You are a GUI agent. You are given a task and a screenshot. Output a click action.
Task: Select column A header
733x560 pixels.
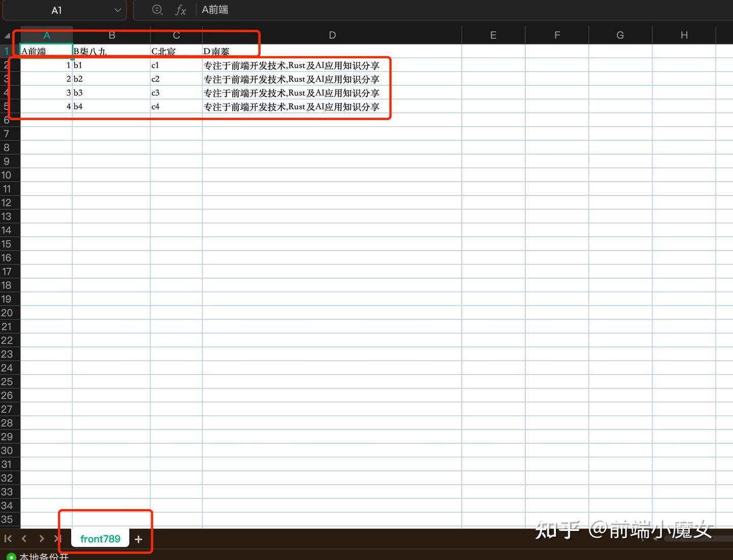coord(46,35)
